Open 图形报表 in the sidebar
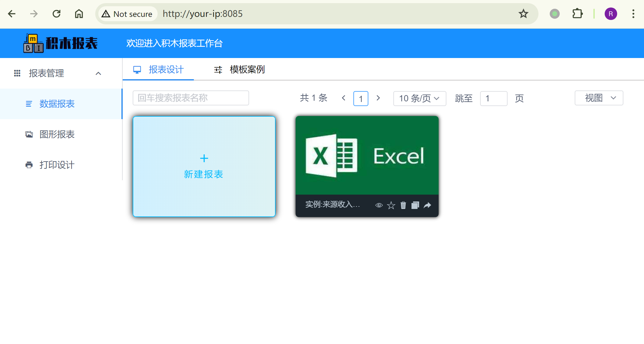Image resolution: width=644 pixels, height=344 pixels. 57,134
